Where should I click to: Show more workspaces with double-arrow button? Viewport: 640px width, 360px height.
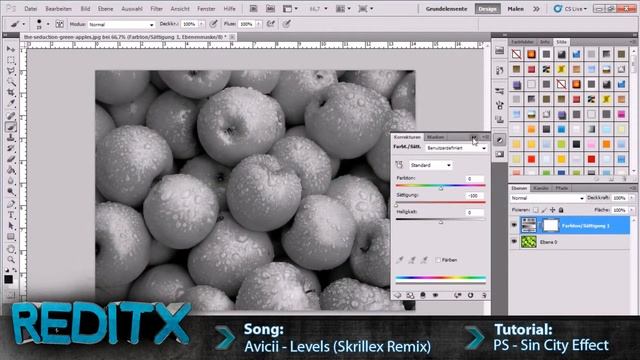coord(536,9)
